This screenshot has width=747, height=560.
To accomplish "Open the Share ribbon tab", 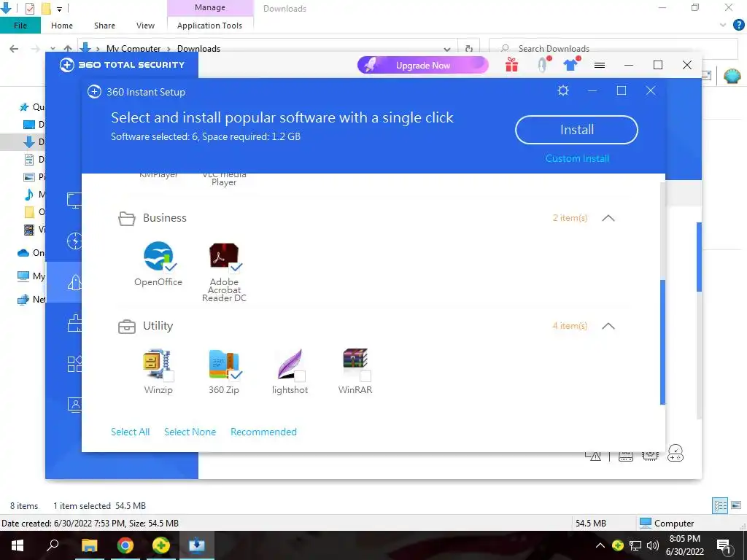I will 104,26.
